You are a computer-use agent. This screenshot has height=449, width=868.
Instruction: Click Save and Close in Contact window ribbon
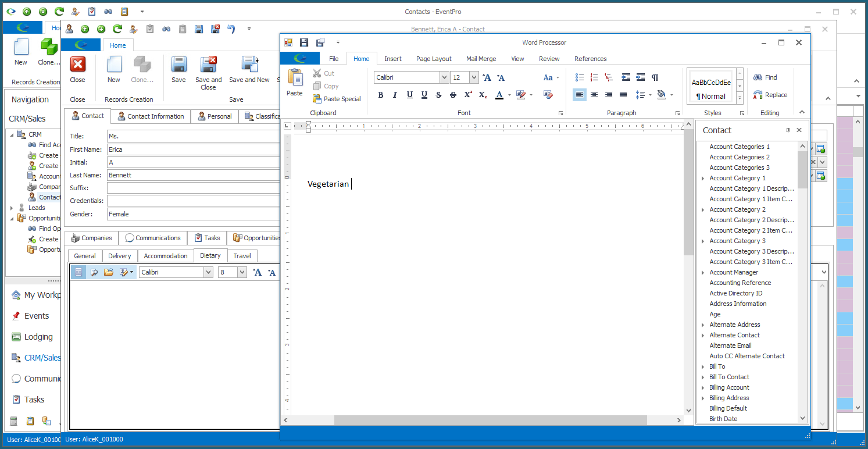pos(208,73)
